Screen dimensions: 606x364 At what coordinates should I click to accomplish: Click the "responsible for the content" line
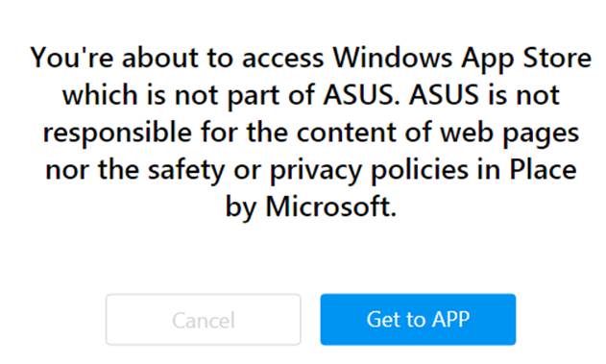(311, 133)
